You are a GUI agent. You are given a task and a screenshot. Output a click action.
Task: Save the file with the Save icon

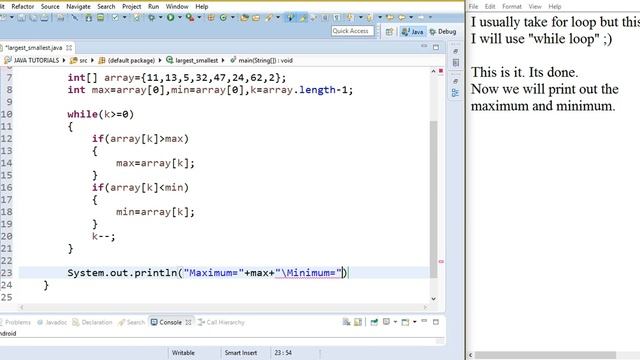21,18
